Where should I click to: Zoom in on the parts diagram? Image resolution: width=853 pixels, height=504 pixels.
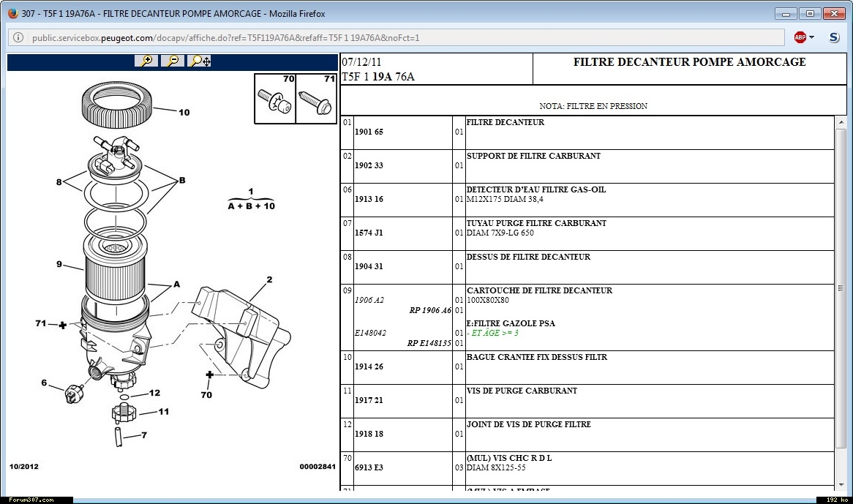pos(146,61)
